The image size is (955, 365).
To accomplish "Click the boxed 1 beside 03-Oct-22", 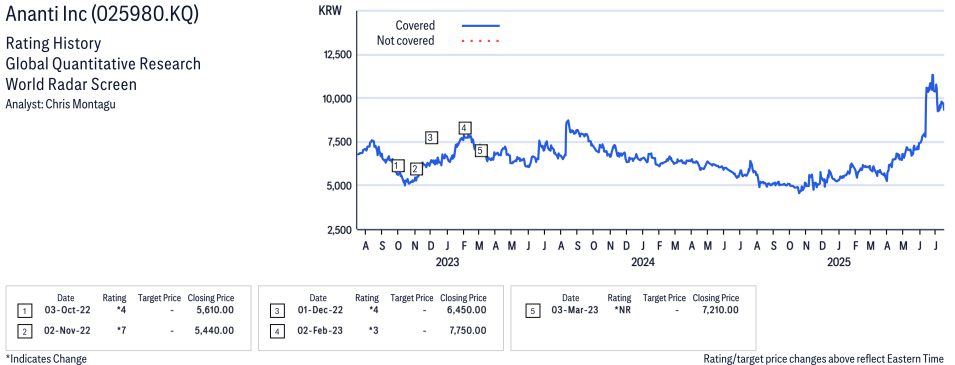I will coord(24,311).
